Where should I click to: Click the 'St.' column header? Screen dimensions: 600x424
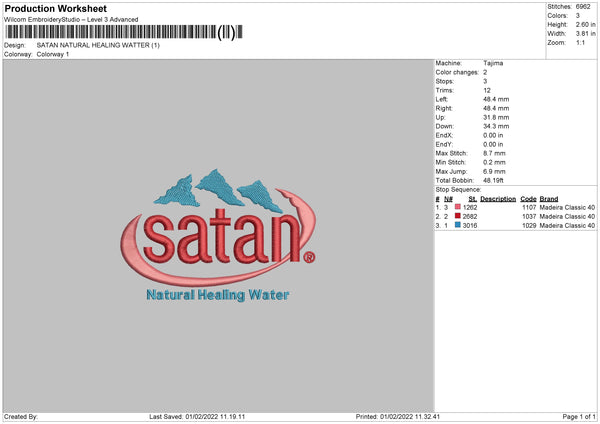472,199
